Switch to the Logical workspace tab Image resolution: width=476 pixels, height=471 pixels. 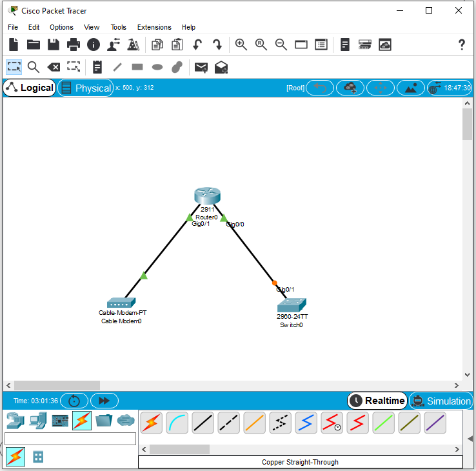point(30,88)
